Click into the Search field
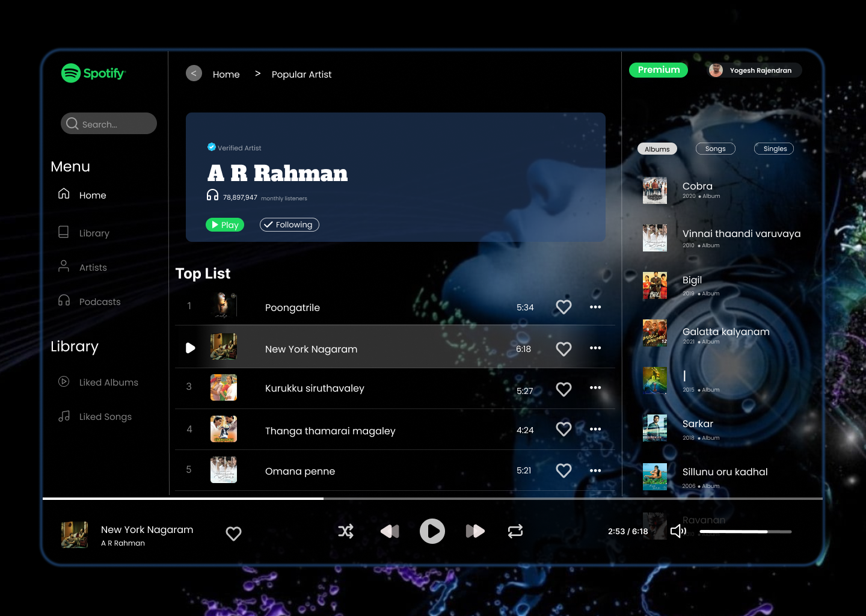 pos(109,123)
